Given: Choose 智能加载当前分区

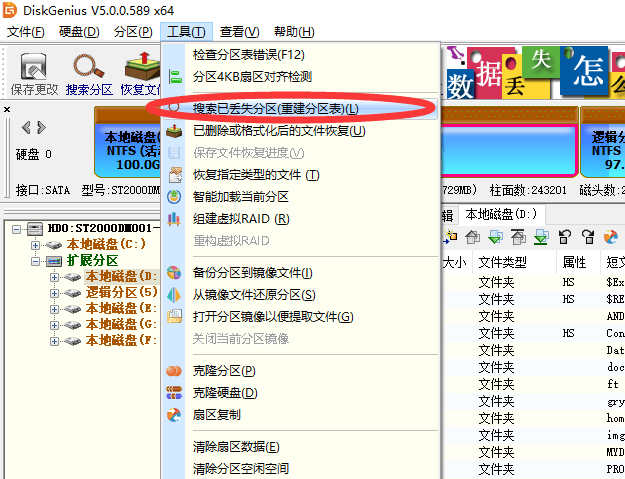Looking at the screenshot, I should click(241, 196).
